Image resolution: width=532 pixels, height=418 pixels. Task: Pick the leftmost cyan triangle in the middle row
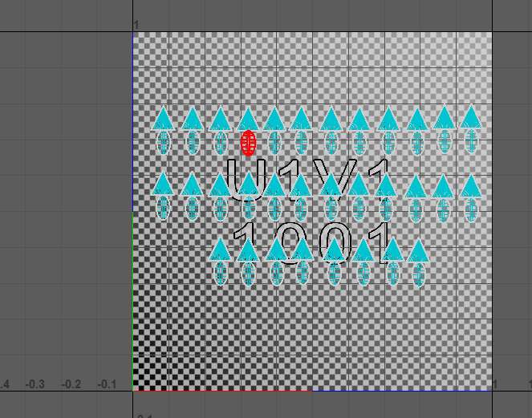(163, 185)
